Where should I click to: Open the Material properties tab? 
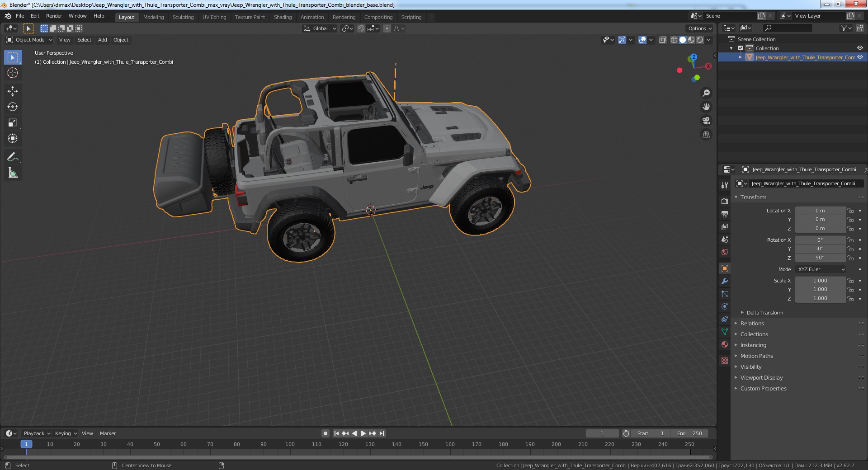tap(725, 344)
